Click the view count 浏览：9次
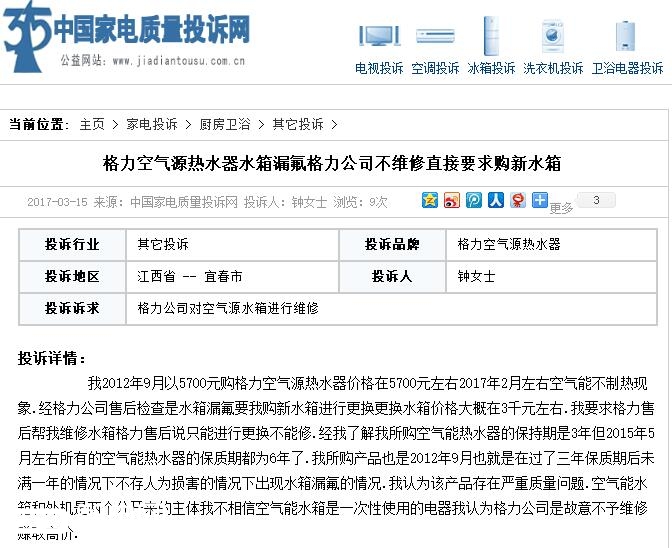This screenshot has height=548, width=672. tap(360, 202)
